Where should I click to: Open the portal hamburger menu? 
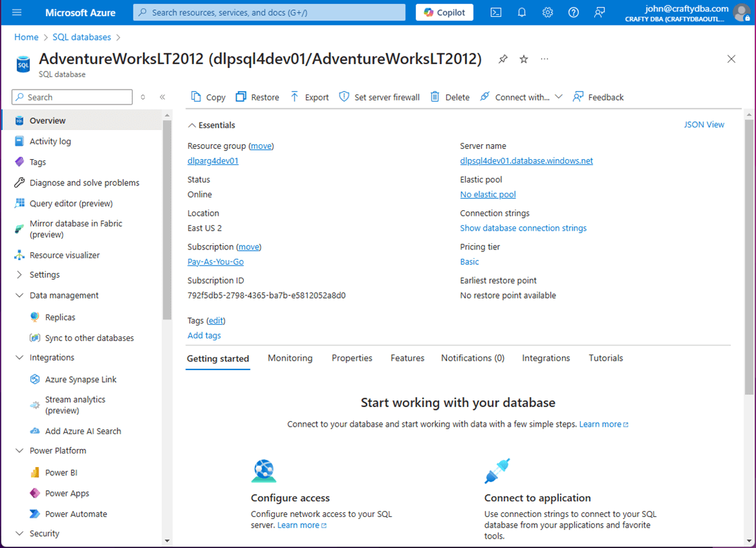[x=17, y=12]
